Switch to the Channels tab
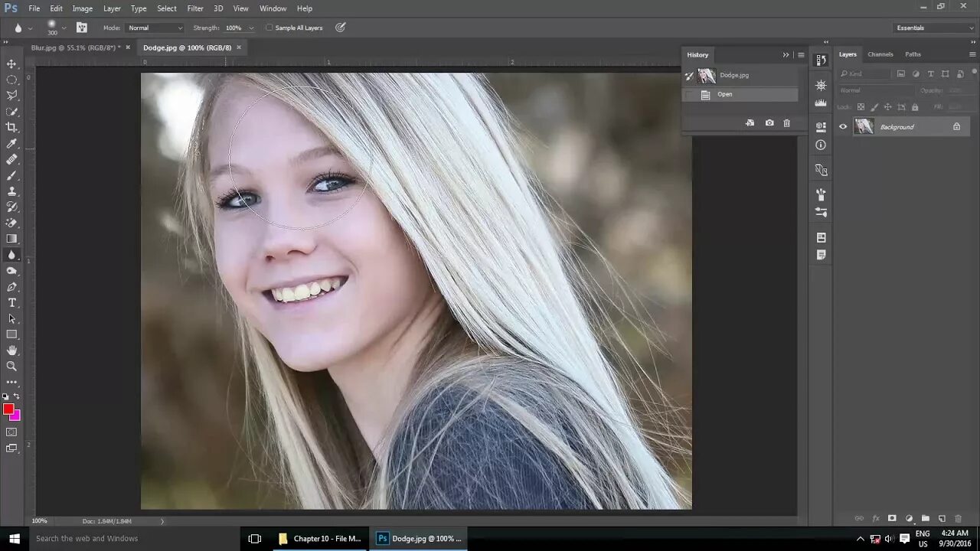This screenshot has height=551, width=980. [880, 54]
